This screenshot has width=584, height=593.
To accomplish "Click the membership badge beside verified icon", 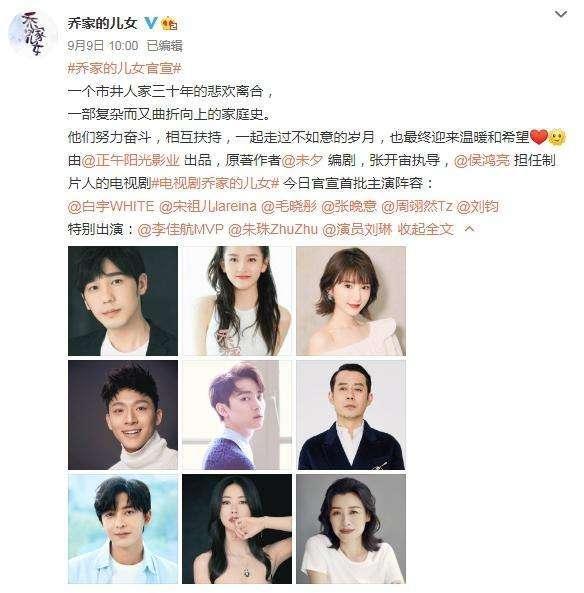I will coord(169,24).
